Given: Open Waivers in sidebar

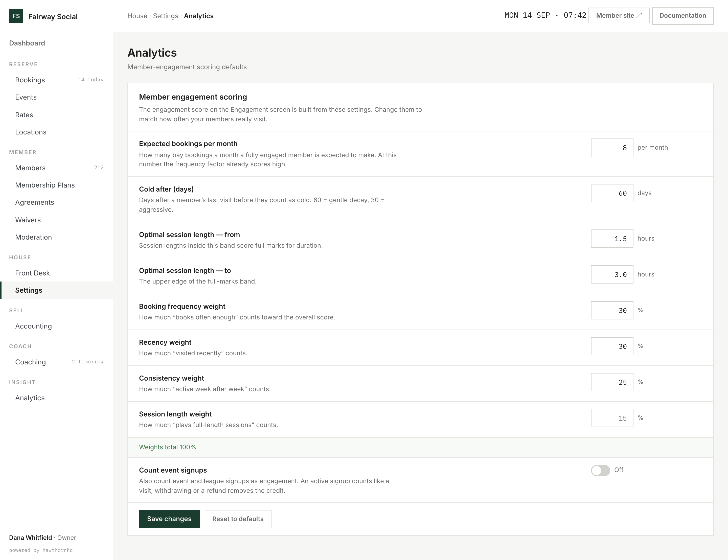Looking at the screenshot, I should pyautogui.click(x=56, y=220).
